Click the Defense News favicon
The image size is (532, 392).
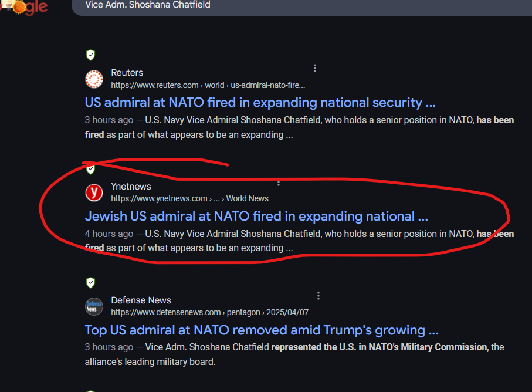tap(94, 306)
